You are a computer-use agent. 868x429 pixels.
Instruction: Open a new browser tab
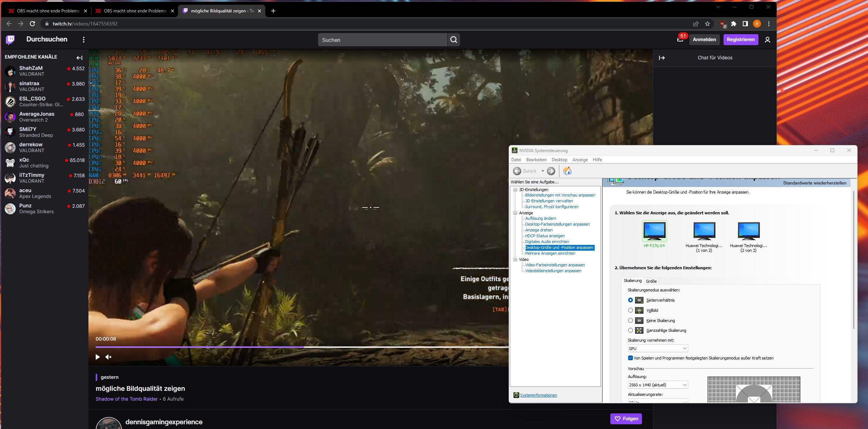point(273,11)
